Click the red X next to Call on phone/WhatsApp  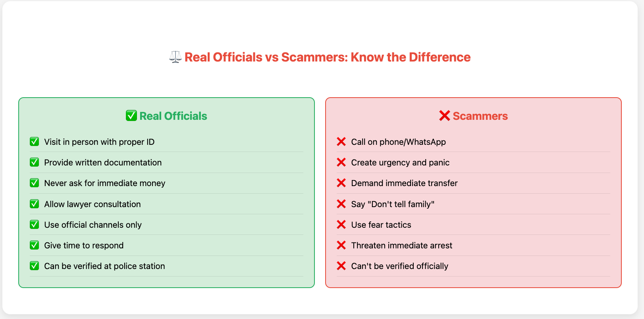pos(341,142)
